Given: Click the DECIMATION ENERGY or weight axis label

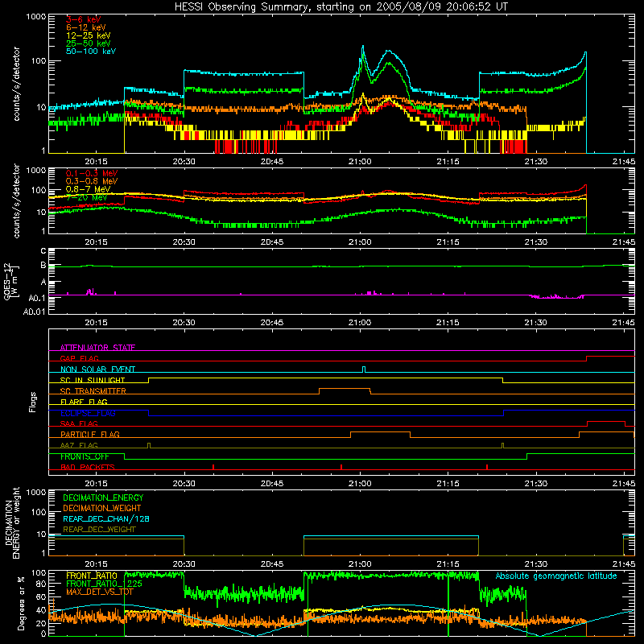Looking at the screenshot, I should (x=11, y=523).
